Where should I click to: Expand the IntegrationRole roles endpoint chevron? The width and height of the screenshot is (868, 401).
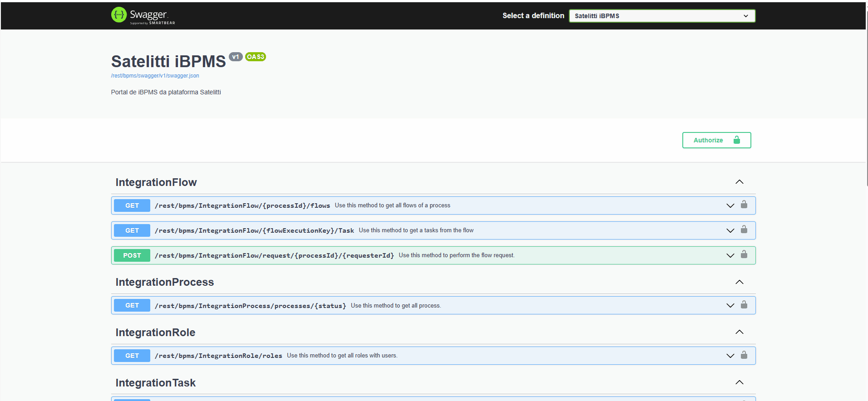[x=730, y=356]
